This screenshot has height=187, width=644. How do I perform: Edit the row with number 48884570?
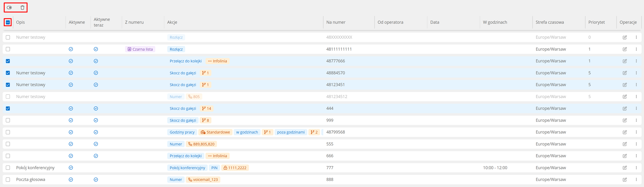pyautogui.click(x=625, y=73)
